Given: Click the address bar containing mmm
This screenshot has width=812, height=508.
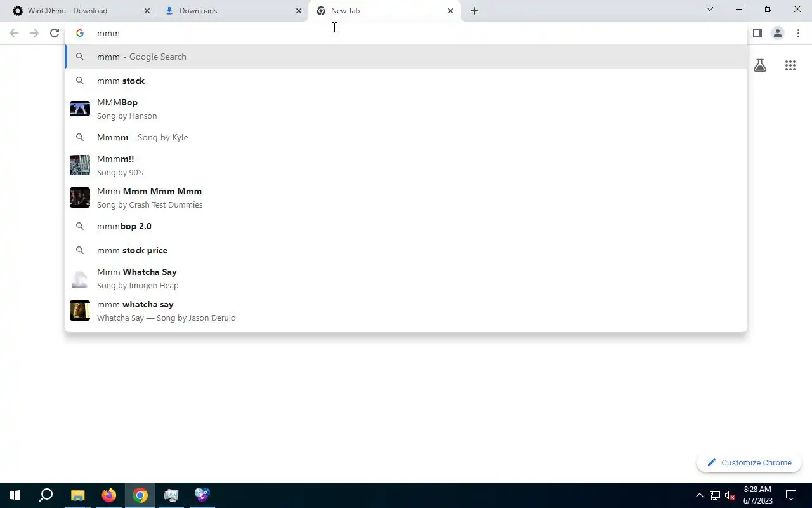Looking at the screenshot, I should [406, 33].
